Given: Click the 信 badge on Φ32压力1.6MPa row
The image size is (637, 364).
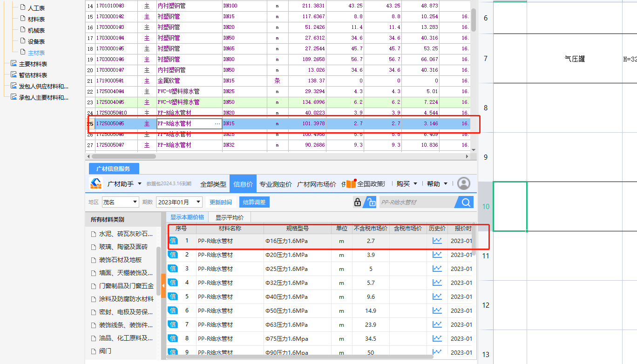Looking at the screenshot, I should point(173,283).
